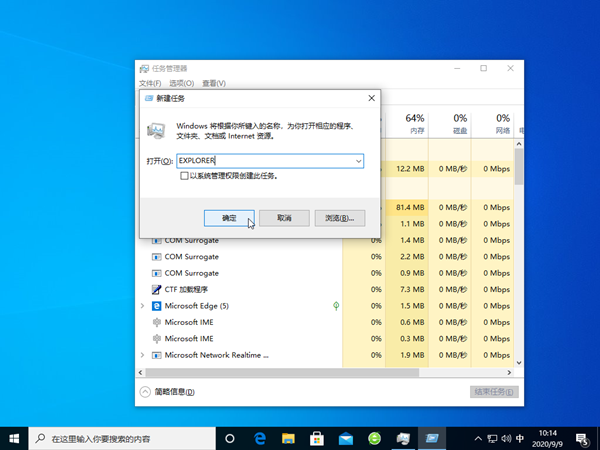The image size is (600, 450).
Task: Expand the Microsoft Edge (5) process group
Action: (x=142, y=306)
